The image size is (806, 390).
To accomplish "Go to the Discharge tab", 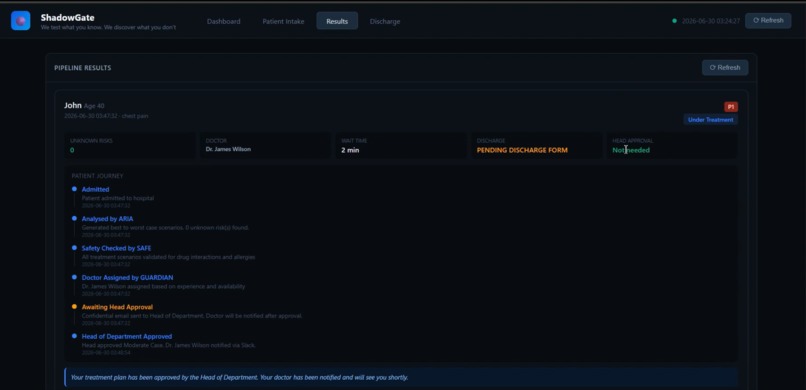I will pyautogui.click(x=385, y=22).
